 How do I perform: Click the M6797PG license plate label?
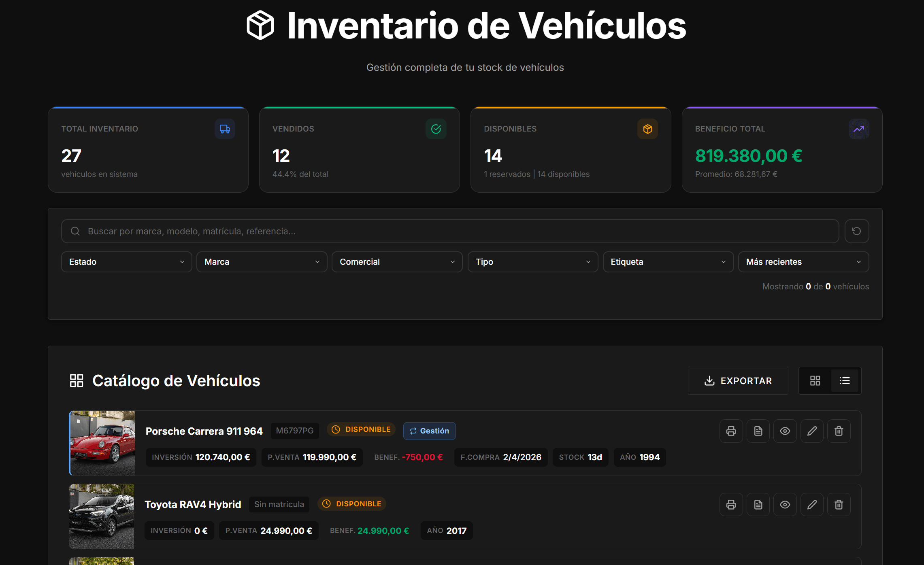(x=295, y=431)
